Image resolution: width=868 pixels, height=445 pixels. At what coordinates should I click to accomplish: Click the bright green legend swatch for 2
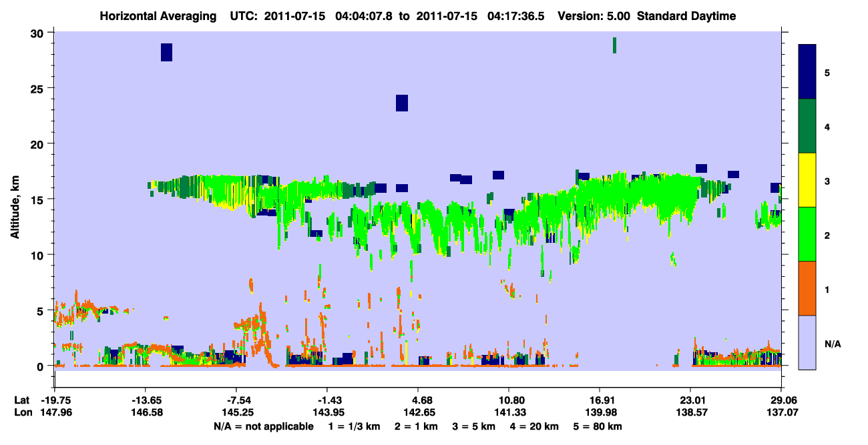(x=807, y=234)
